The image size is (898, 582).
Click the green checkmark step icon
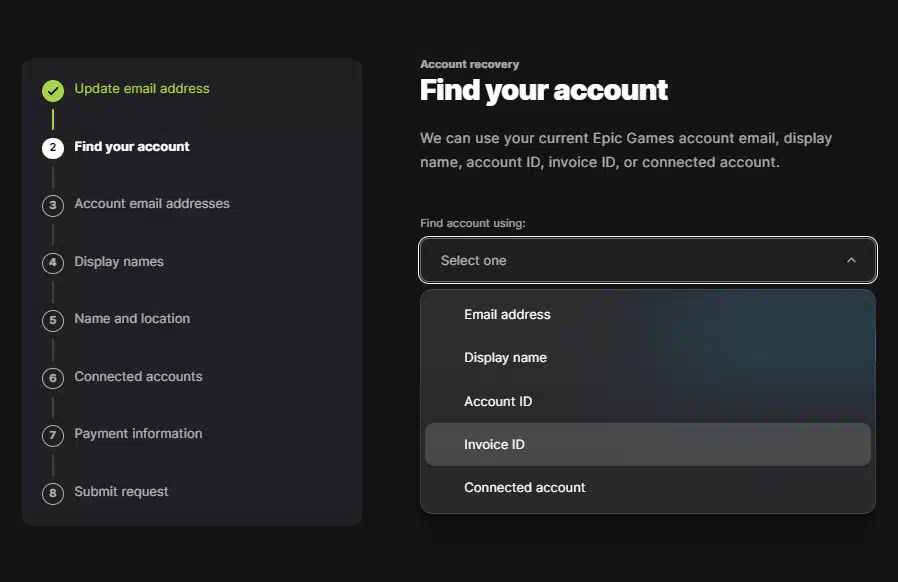click(53, 91)
